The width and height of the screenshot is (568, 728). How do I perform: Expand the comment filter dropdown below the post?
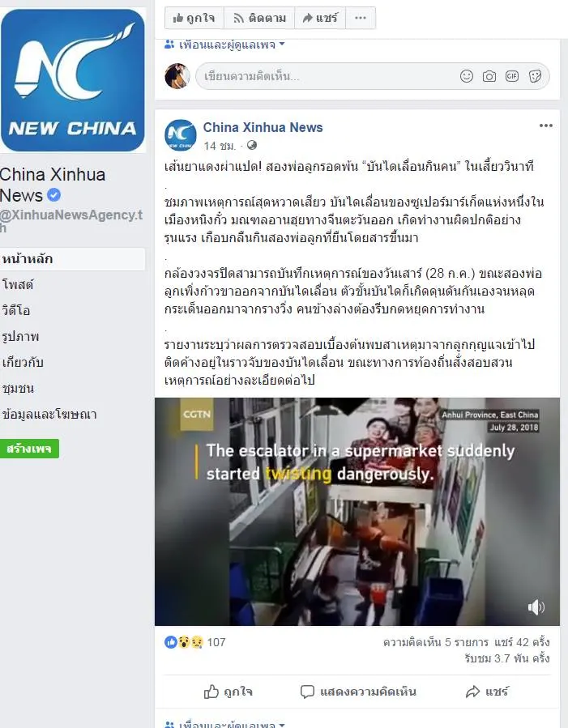point(224,724)
